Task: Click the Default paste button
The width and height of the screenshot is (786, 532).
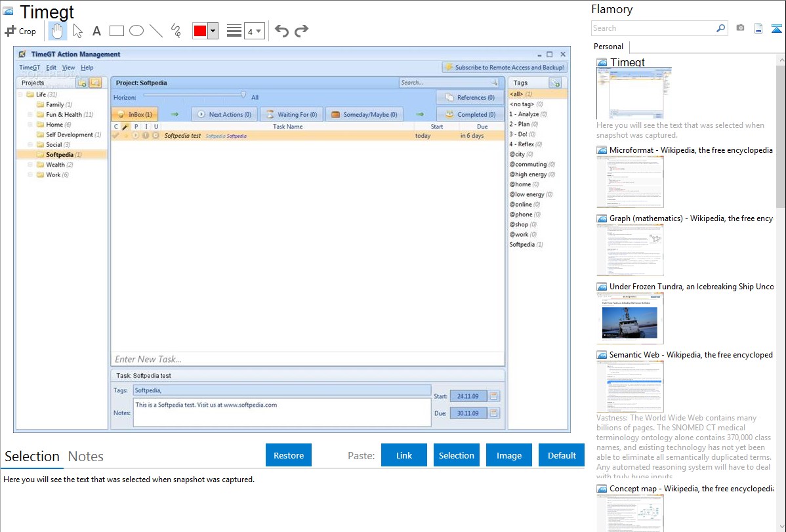Action: click(x=562, y=455)
